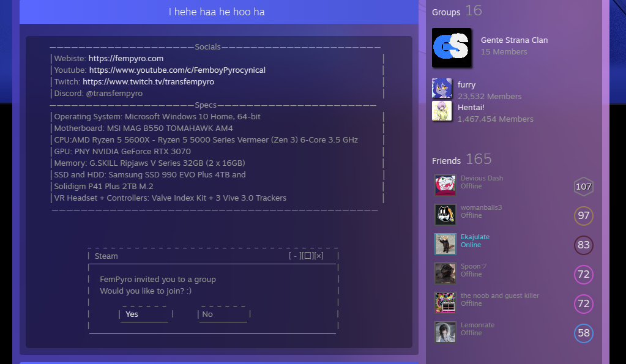Screen dimensions: 626x364
Task: Open the transfempyro Twitch link
Action: tap(149, 81)
